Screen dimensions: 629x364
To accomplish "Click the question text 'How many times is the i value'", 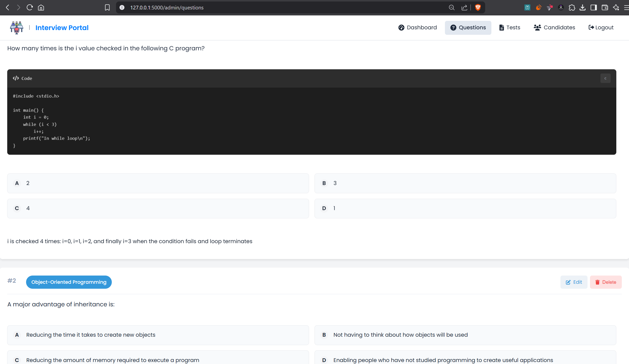I will (106, 48).
